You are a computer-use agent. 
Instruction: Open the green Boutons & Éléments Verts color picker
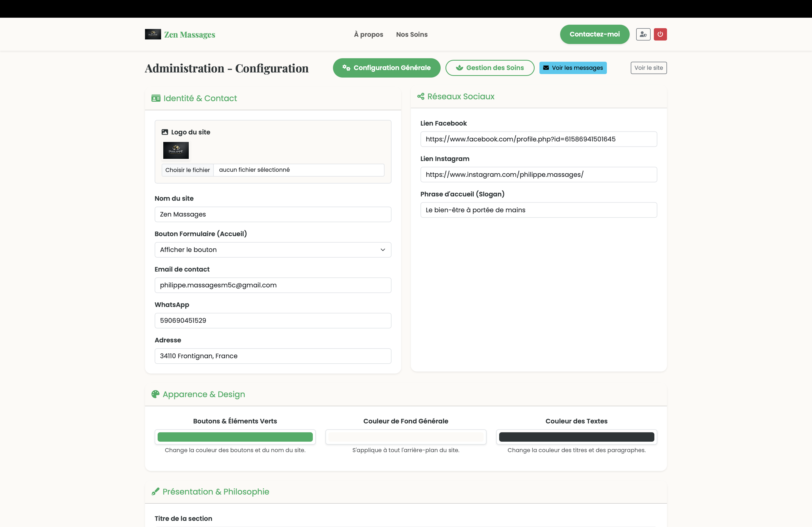tap(235, 437)
